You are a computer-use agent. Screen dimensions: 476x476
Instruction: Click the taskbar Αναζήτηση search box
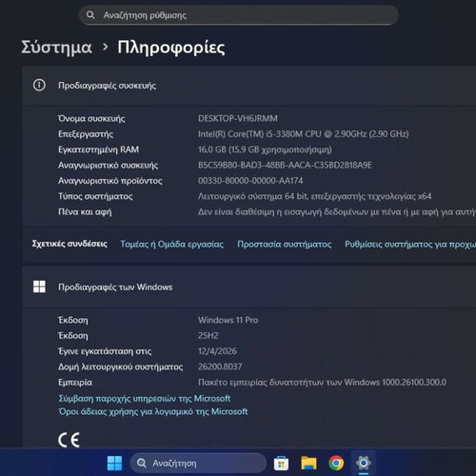pos(198,464)
